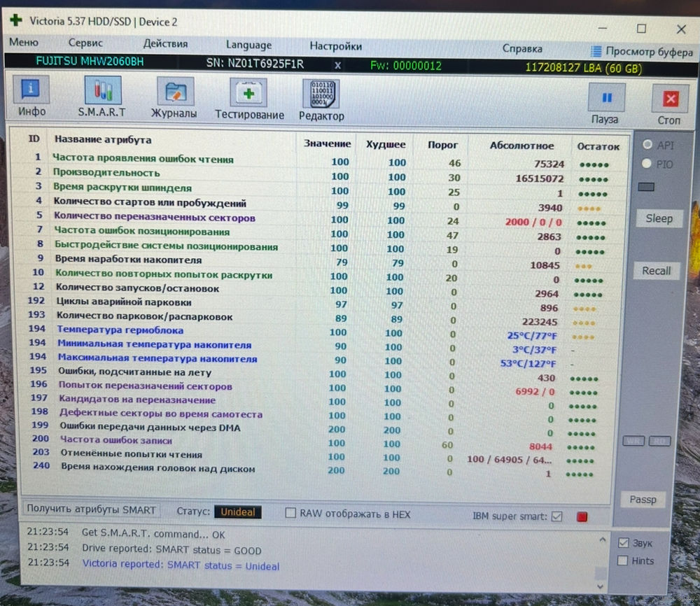Click the FUJITSU MHW2060BH drive name
Viewport: 700px width, 606px height.
90,61
